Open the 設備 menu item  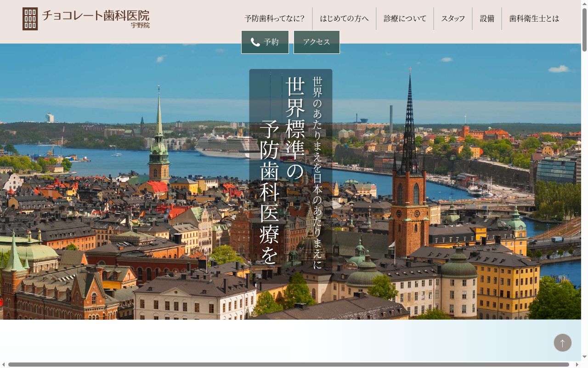click(x=487, y=18)
